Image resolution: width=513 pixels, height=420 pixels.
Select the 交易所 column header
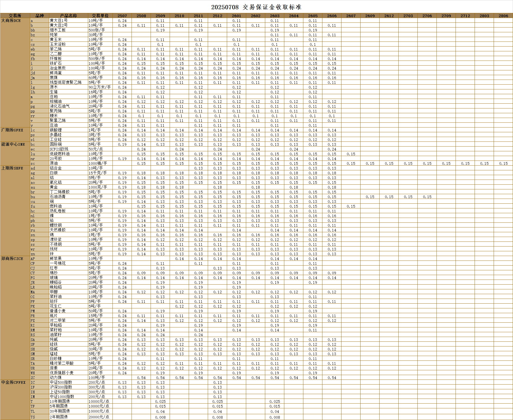(x=15, y=16)
